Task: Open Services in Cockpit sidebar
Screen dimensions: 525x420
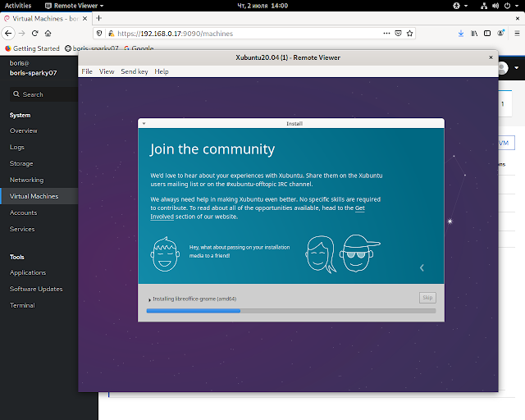Action: point(22,229)
